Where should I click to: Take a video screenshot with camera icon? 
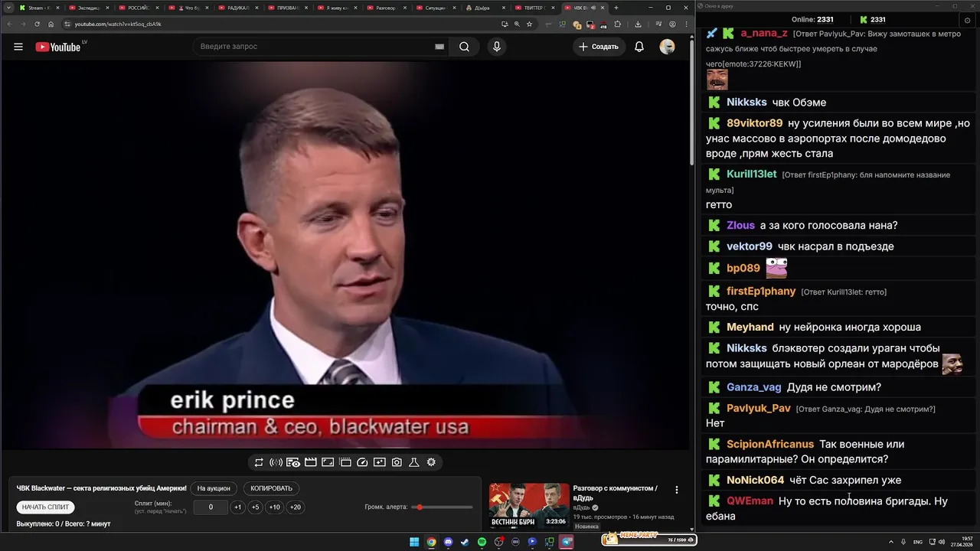pyautogui.click(x=397, y=462)
